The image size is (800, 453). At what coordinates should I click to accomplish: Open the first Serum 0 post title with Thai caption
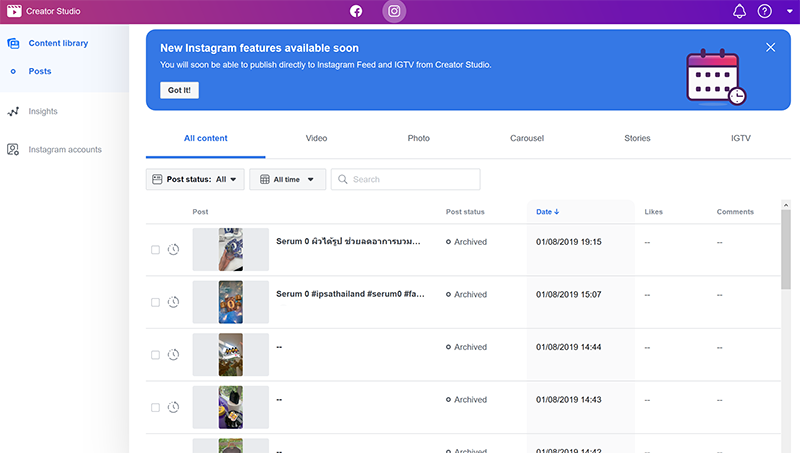[348, 241]
